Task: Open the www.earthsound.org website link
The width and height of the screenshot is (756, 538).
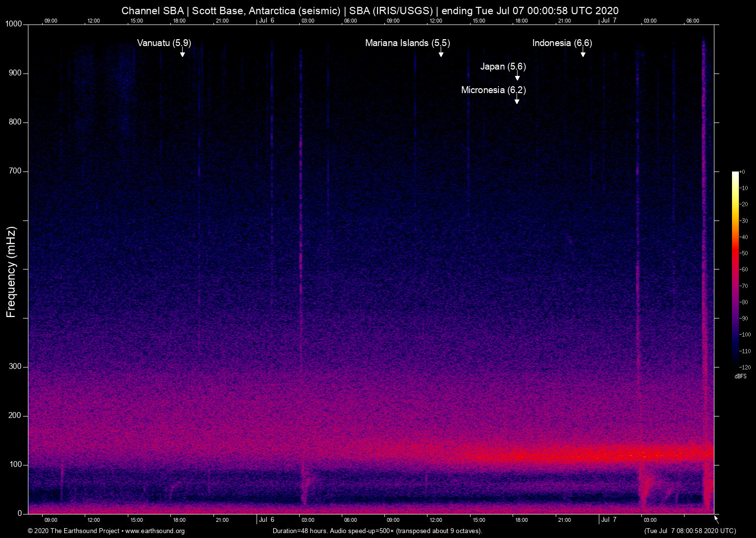Action: point(155,531)
